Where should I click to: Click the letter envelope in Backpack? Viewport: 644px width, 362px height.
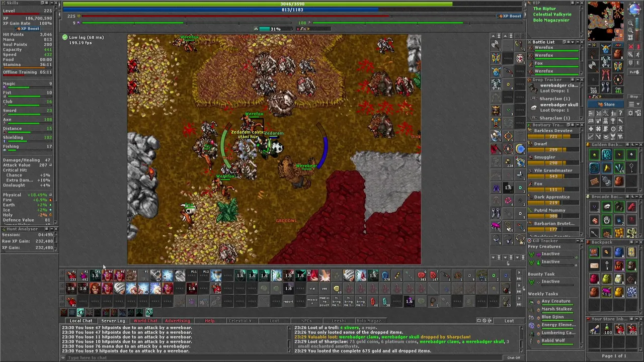point(594,265)
